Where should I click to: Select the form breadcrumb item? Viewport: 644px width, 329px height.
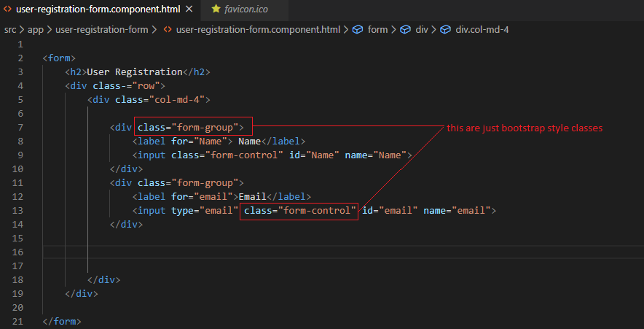[x=377, y=30]
